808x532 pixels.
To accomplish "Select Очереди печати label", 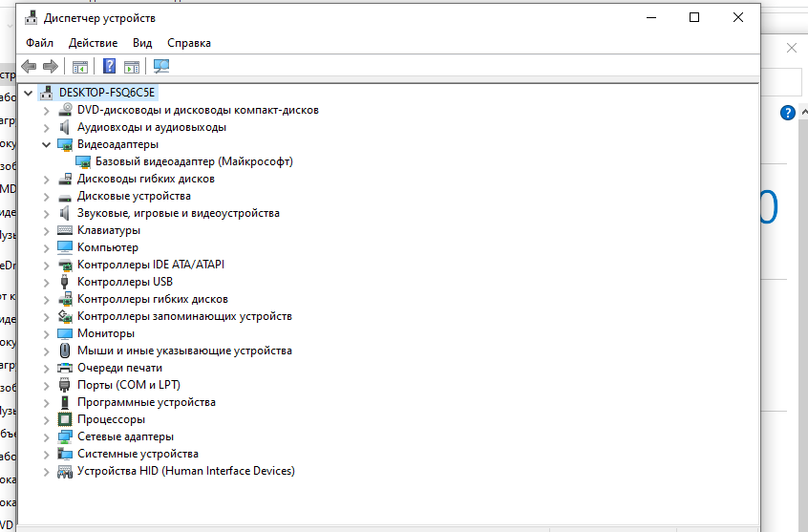I will pos(119,368).
